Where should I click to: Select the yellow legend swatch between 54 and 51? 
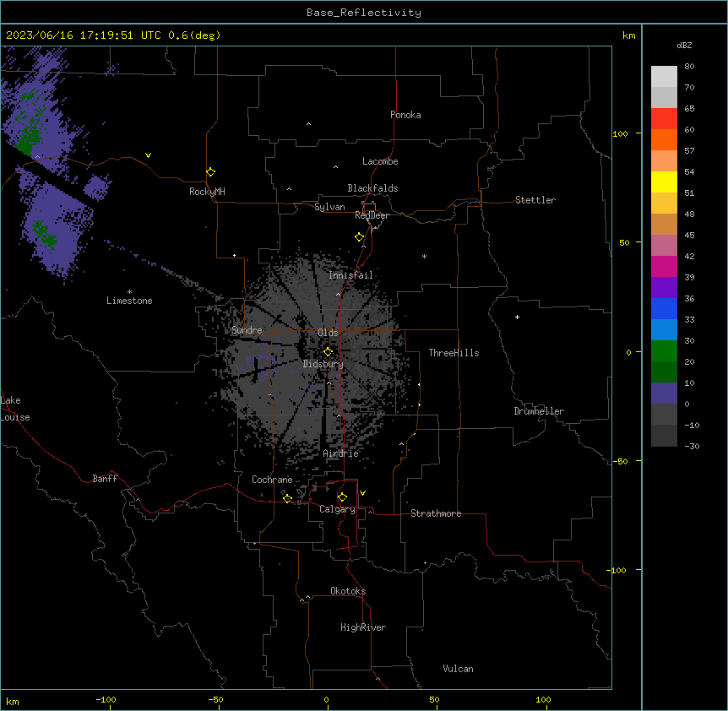pos(664,182)
